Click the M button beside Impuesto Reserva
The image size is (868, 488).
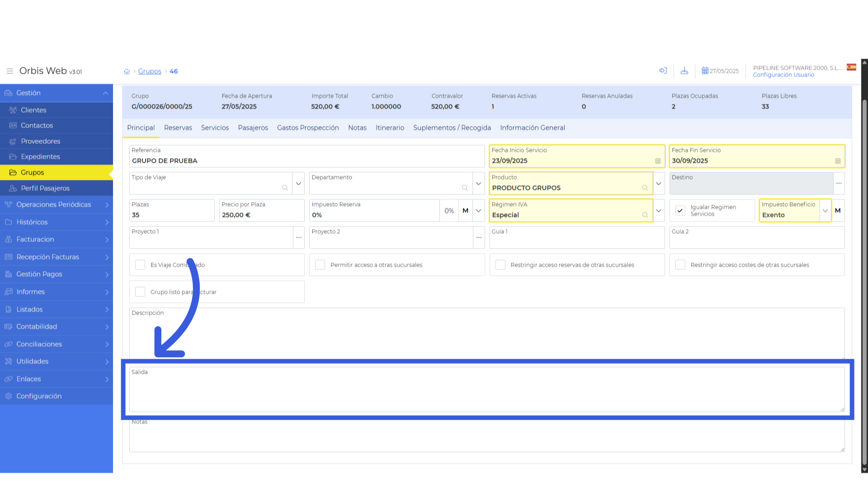465,211
